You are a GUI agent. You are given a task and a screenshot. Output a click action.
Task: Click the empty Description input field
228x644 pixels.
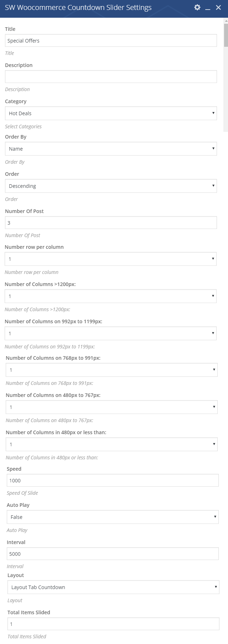pyautogui.click(x=111, y=77)
